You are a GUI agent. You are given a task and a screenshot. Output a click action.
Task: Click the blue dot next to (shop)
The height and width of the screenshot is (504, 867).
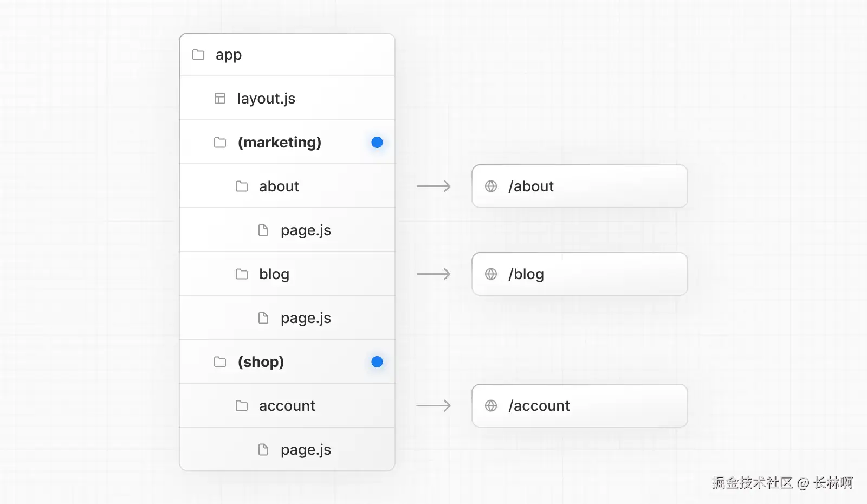coord(377,362)
